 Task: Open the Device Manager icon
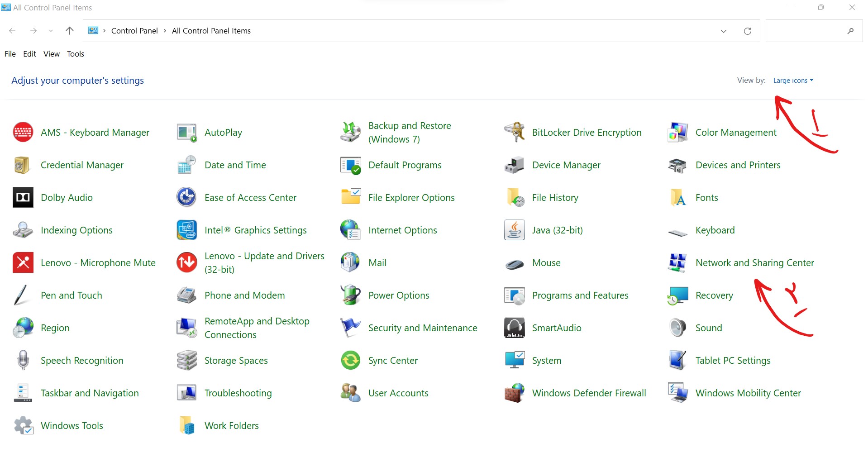tap(515, 165)
